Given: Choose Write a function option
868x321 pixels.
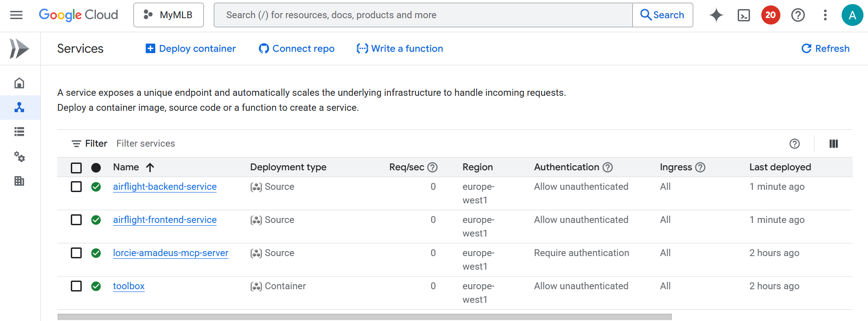Looking at the screenshot, I should pos(399,49).
